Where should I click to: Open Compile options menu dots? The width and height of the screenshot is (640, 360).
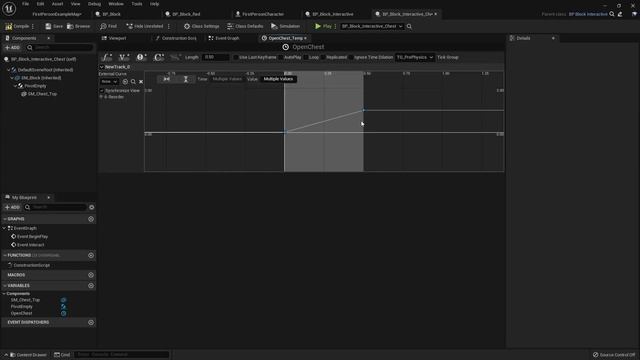[x=33, y=26]
